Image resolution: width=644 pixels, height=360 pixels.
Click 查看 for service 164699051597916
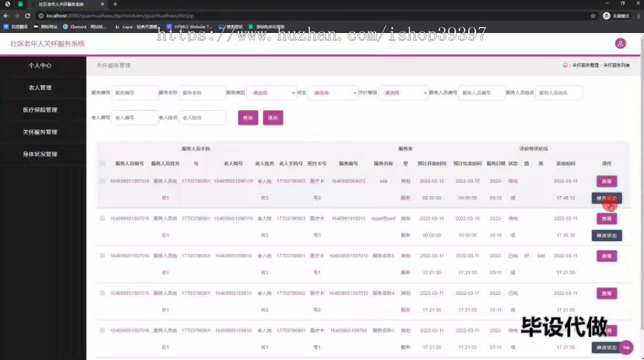coord(607,256)
